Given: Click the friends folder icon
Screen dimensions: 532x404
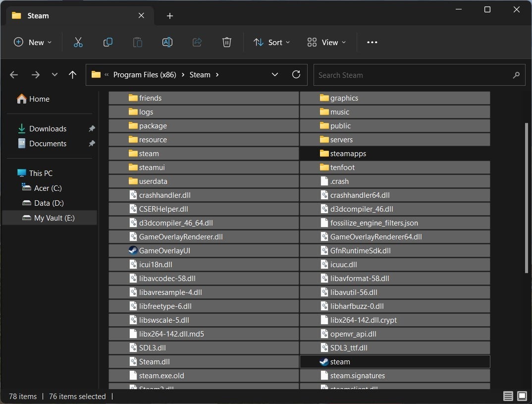Looking at the screenshot, I should pos(133,98).
